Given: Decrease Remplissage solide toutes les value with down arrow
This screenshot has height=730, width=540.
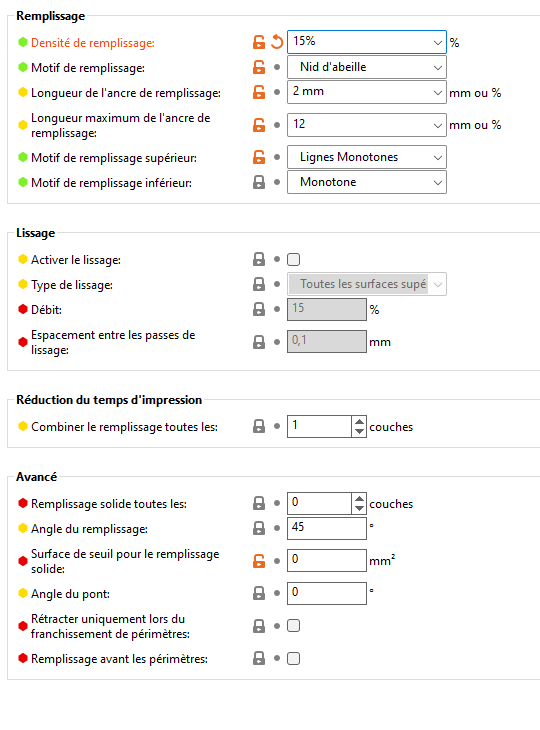Looking at the screenshot, I should 359,509.
